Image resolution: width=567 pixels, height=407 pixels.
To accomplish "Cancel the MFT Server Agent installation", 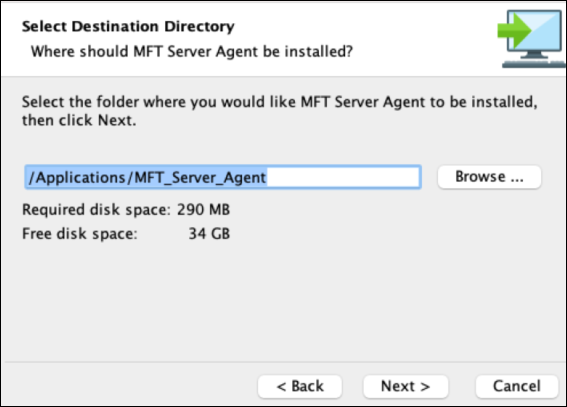I will click(x=517, y=386).
